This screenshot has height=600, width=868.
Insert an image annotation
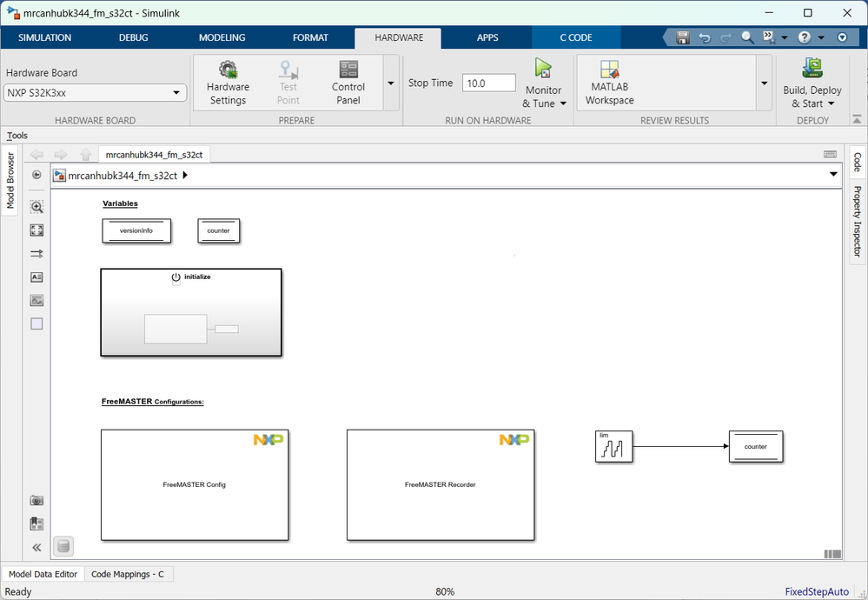(x=36, y=300)
